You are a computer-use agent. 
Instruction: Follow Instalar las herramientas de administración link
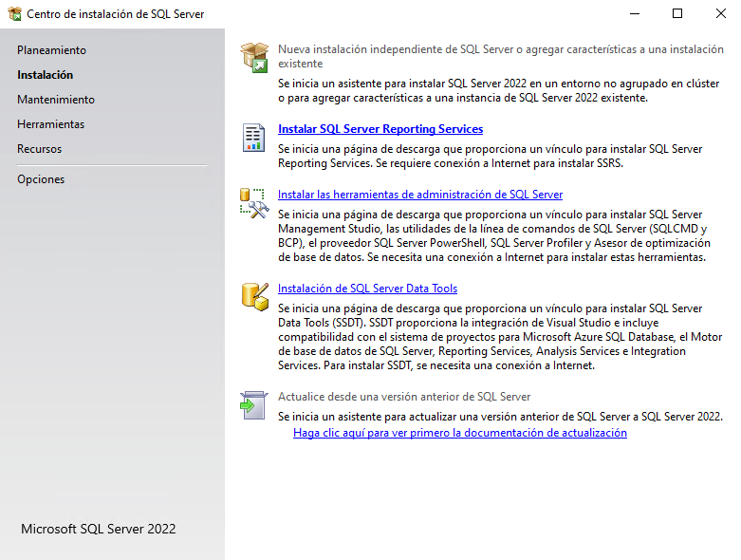(420, 195)
